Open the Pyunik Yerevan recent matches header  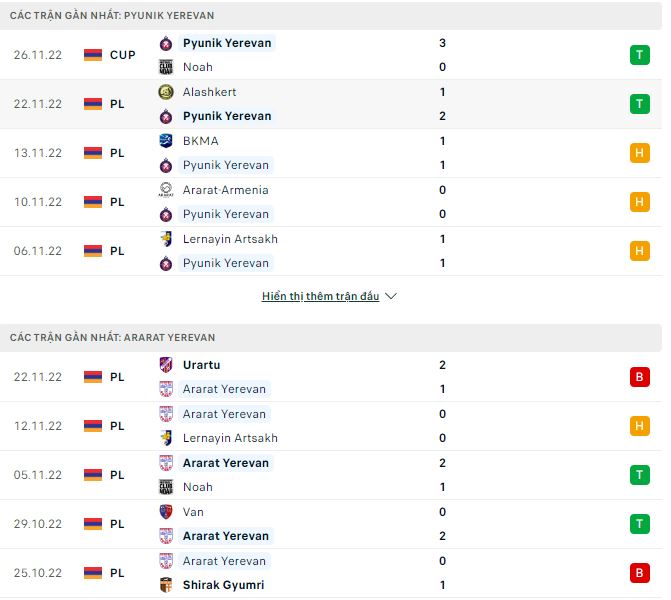[112, 16]
